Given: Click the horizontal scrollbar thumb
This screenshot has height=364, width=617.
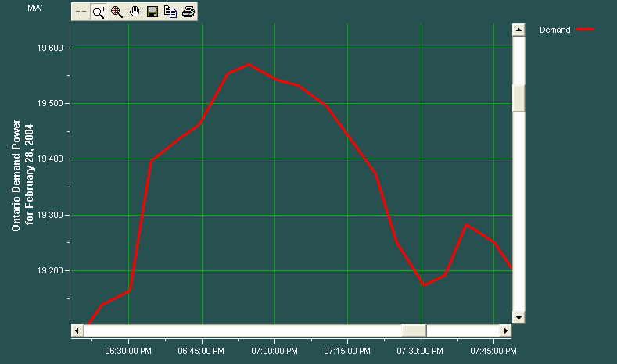Looking at the screenshot, I should 414,330.
